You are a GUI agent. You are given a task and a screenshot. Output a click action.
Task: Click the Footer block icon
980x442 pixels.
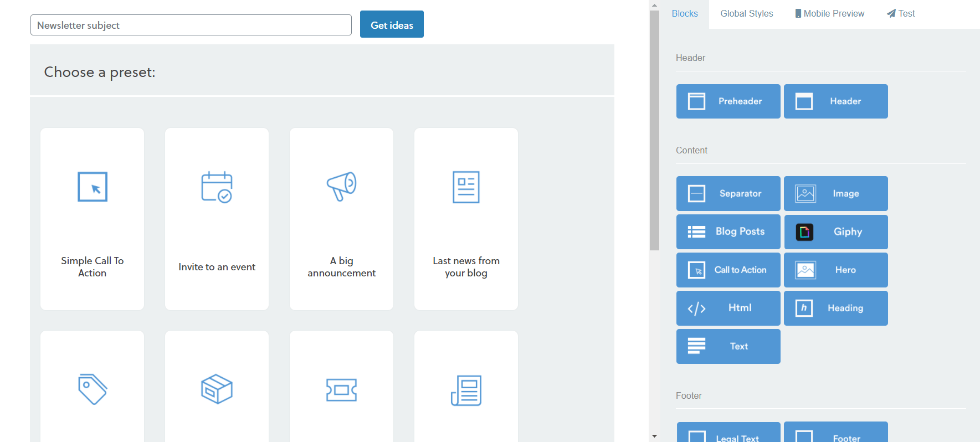coord(804,436)
